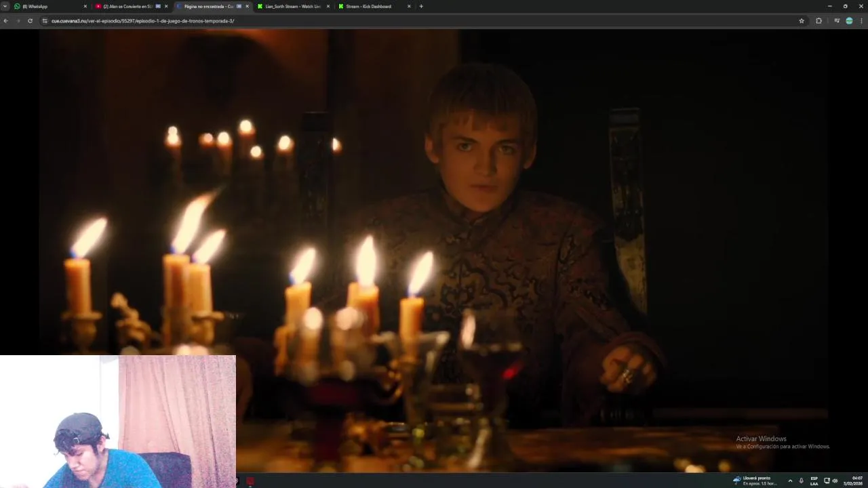Open the 'Lloverá pronto' weather widget
Image resolution: width=868 pixels, height=488 pixels.
(x=755, y=481)
